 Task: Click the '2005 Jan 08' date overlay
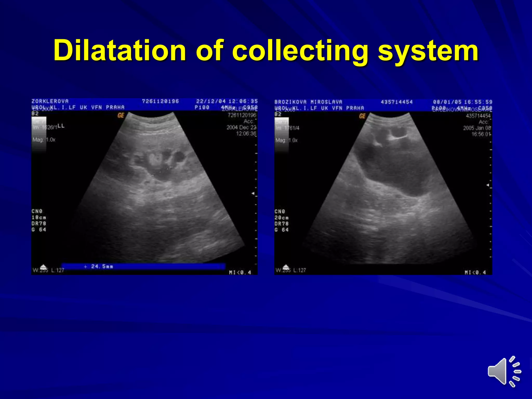[x=477, y=128]
